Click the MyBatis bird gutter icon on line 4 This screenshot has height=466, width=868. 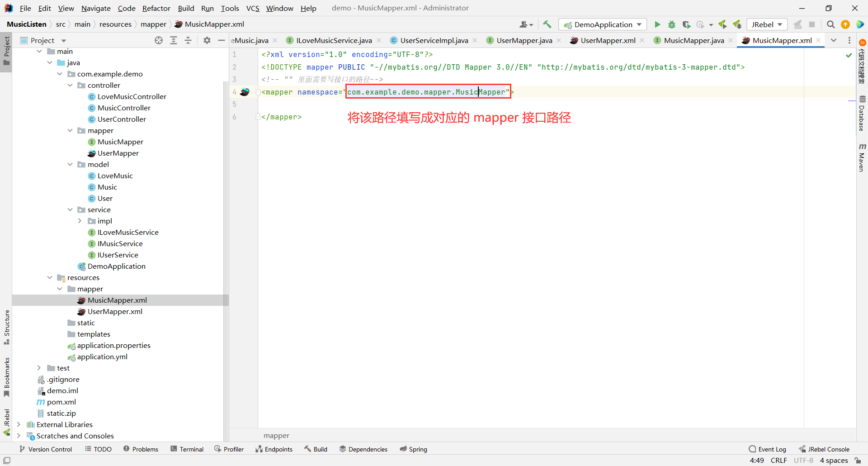click(245, 92)
